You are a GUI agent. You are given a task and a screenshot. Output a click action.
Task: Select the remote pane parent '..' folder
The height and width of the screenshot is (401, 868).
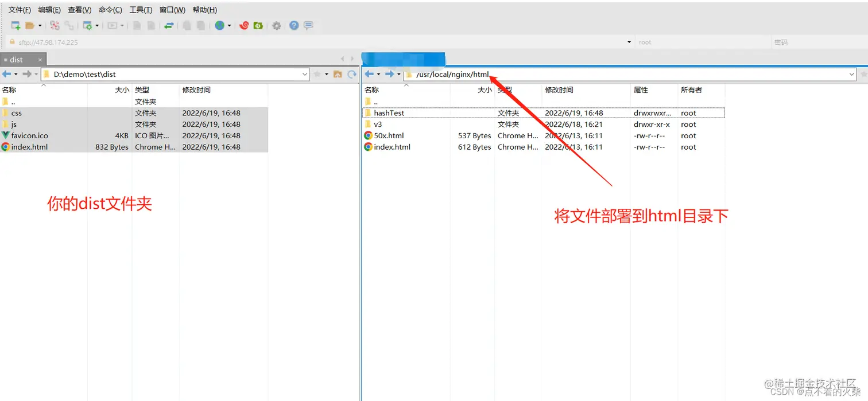click(x=543, y=102)
